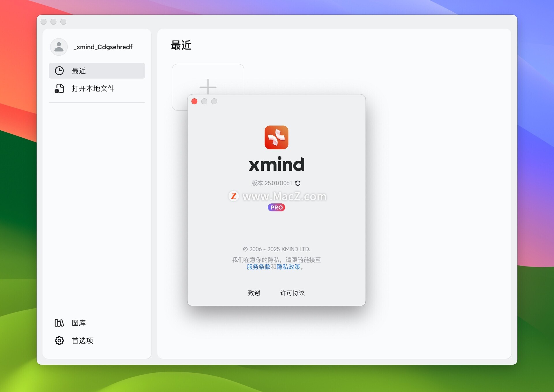Open 首选项 preferences

coord(82,341)
